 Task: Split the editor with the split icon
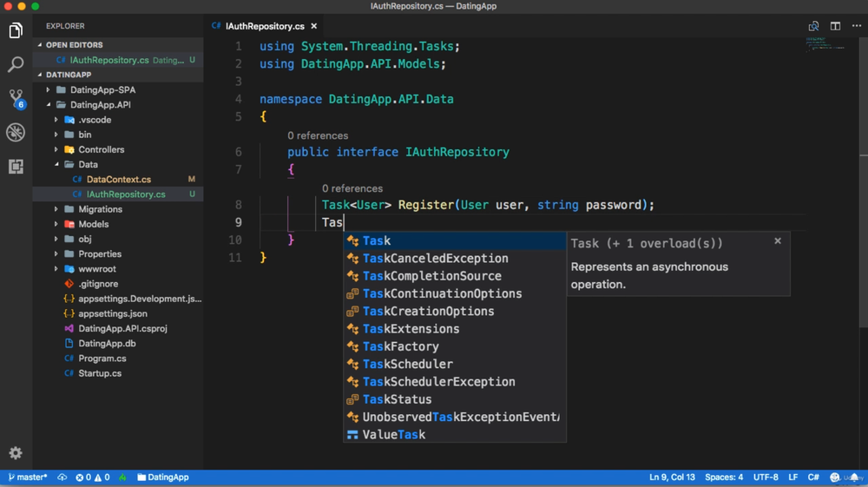(x=835, y=26)
